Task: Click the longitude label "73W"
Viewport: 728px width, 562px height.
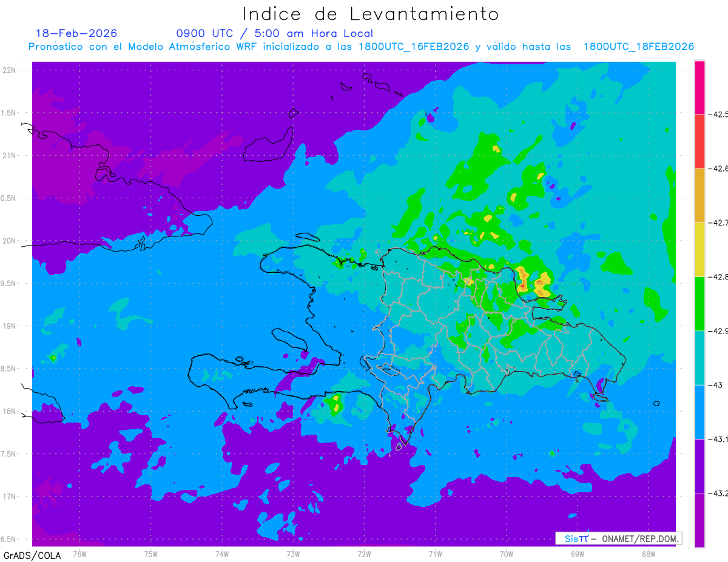Action: pos(293,554)
